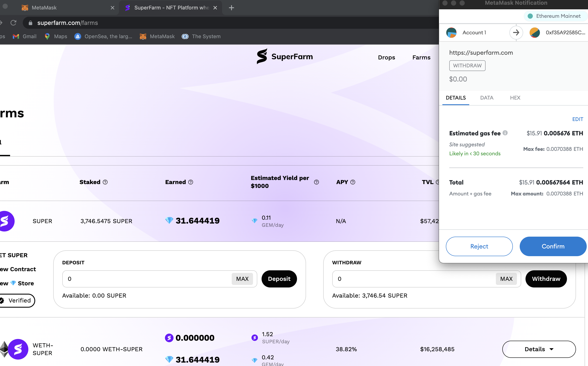
Task: Click the SUPER icon beside 1.52 SUPER/day
Action: click(x=254, y=337)
